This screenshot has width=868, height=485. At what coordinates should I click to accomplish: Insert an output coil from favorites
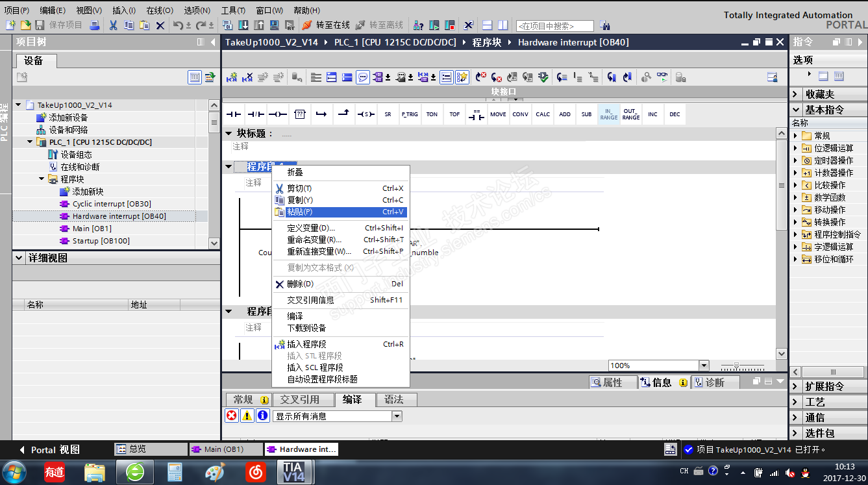point(278,114)
